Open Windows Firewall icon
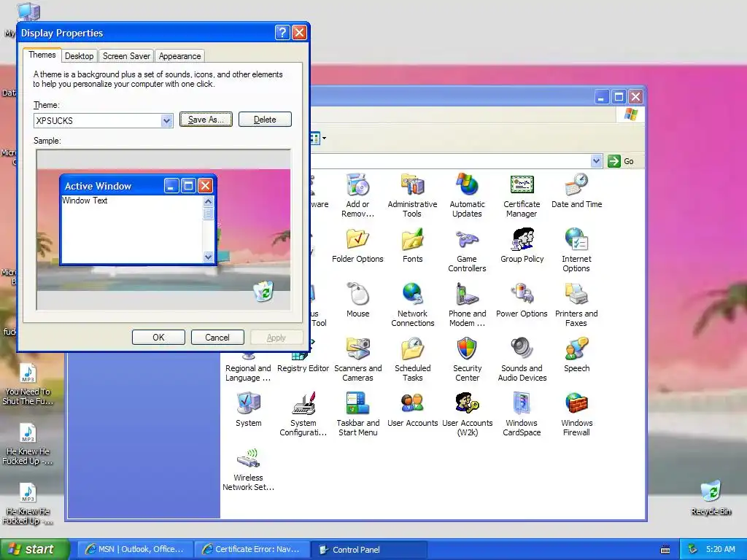 pyautogui.click(x=576, y=415)
